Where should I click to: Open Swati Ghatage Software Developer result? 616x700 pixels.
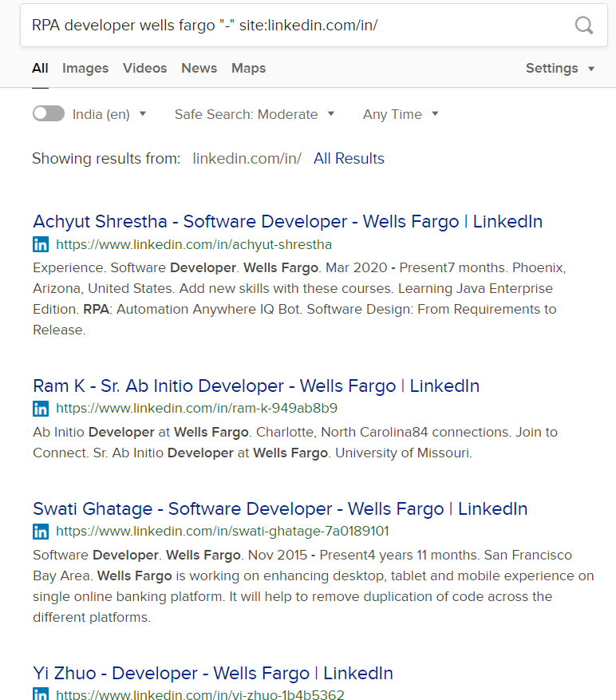[280, 509]
